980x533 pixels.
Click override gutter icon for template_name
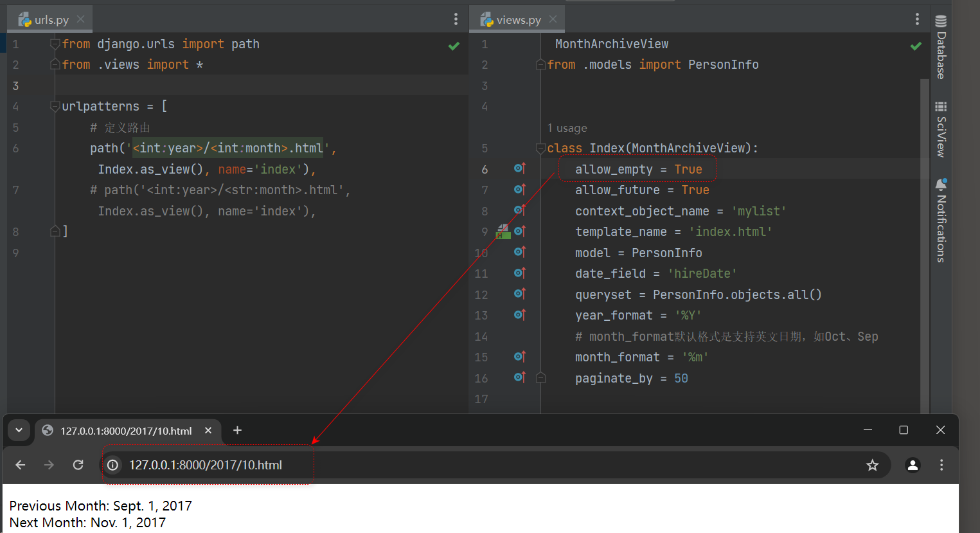(x=520, y=231)
